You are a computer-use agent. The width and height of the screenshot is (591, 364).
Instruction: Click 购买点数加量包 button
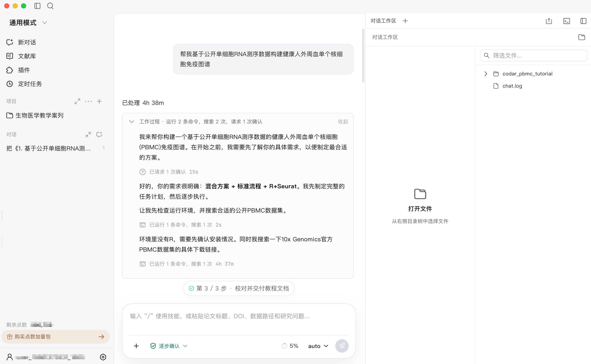[55, 336]
